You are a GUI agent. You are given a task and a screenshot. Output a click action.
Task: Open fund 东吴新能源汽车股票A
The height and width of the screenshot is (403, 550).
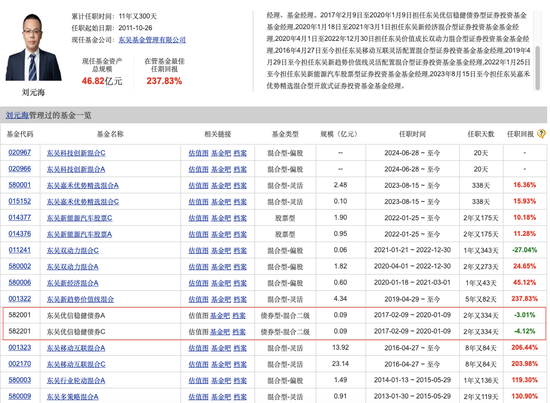coord(80,234)
